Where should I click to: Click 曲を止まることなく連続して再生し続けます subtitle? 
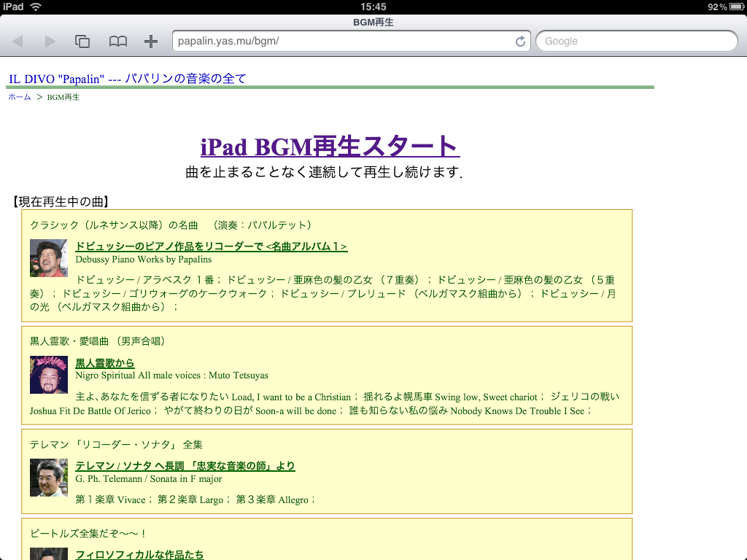pyautogui.click(x=324, y=172)
